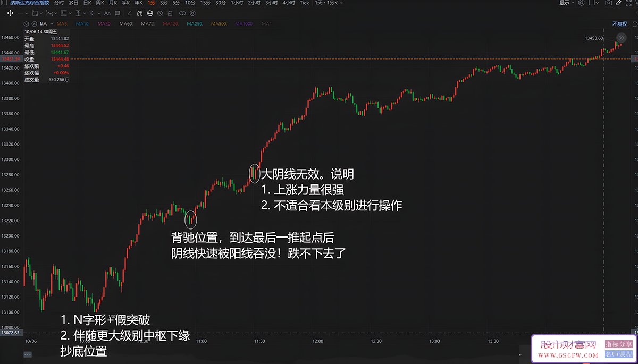
Task: Toggle hide all drawings eye icon
Action: click(x=159, y=13)
